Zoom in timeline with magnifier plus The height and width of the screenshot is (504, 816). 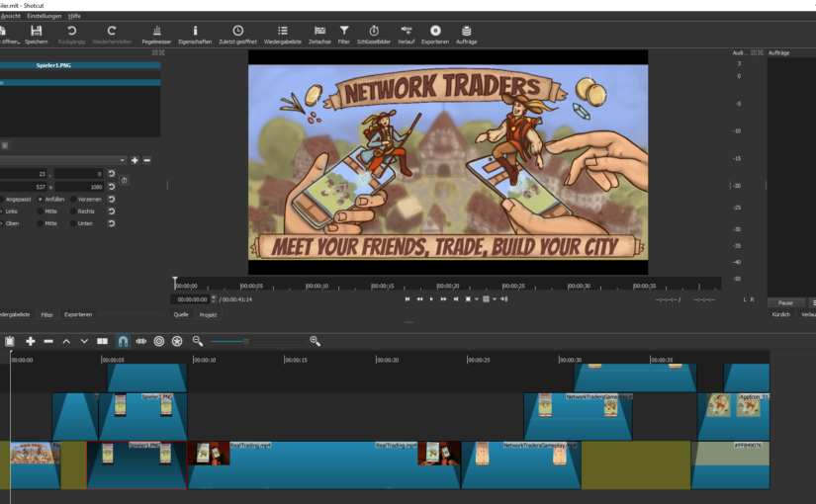coord(315,341)
